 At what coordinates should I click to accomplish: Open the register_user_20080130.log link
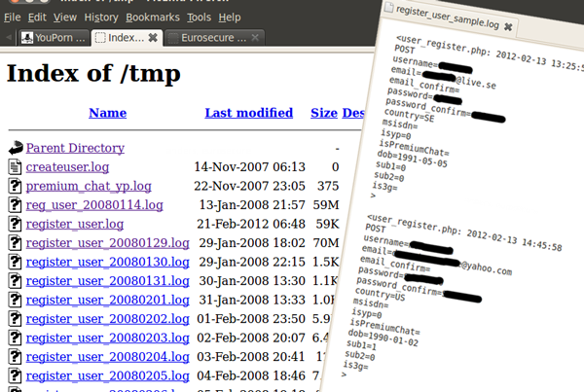point(107,262)
